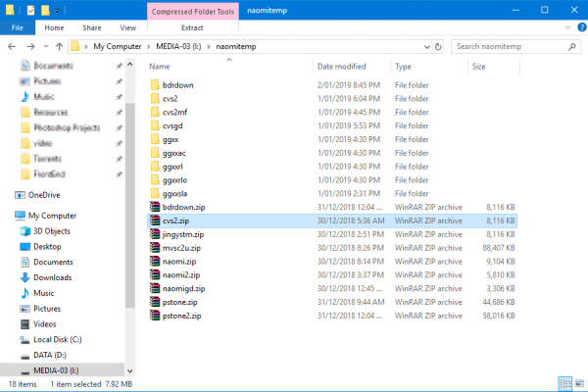The image size is (588, 392).
Task: Open the View ribbon tab
Action: (x=127, y=27)
